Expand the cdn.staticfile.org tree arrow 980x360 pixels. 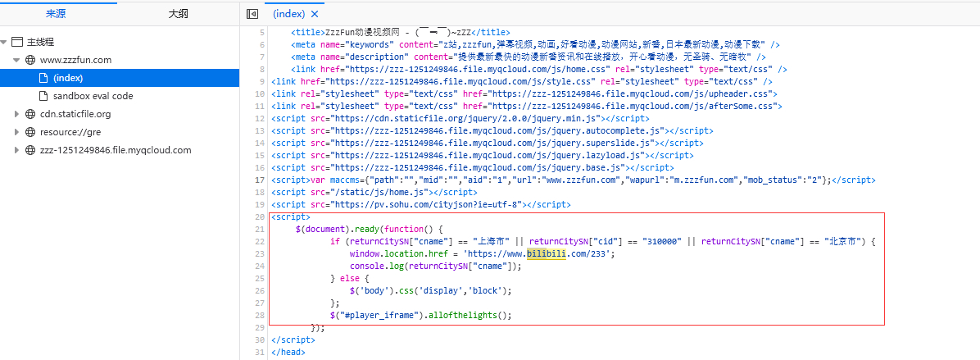17,114
